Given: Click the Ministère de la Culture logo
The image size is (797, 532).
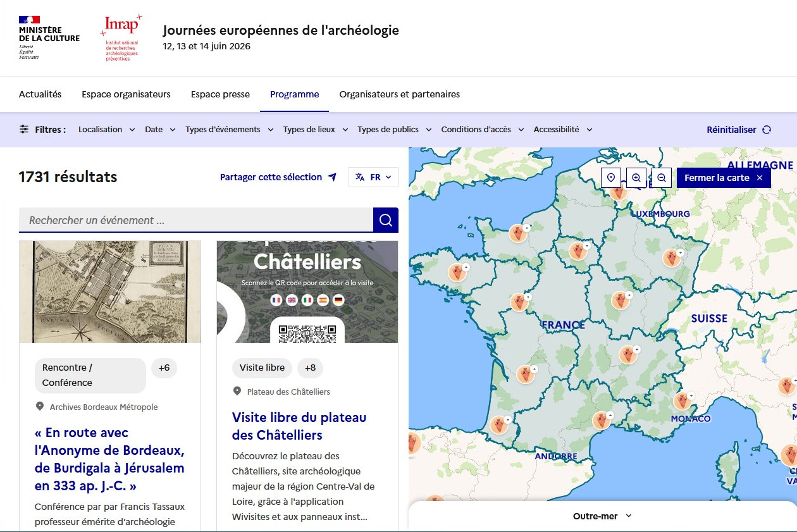Looking at the screenshot, I should point(49,38).
